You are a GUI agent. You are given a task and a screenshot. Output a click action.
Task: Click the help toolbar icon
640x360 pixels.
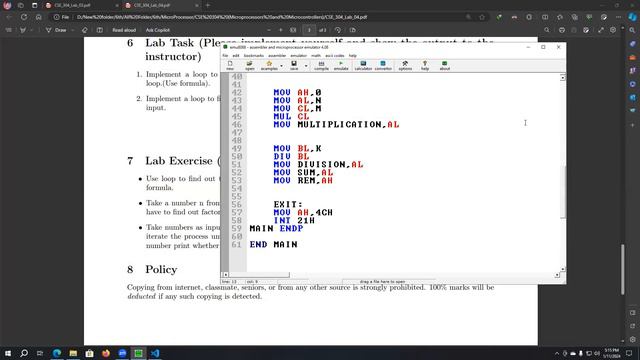pyautogui.click(x=425, y=65)
